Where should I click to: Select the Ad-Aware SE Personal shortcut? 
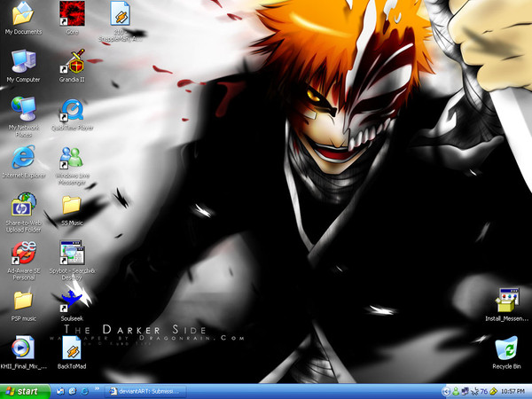pyautogui.click(x=23, y=253)
